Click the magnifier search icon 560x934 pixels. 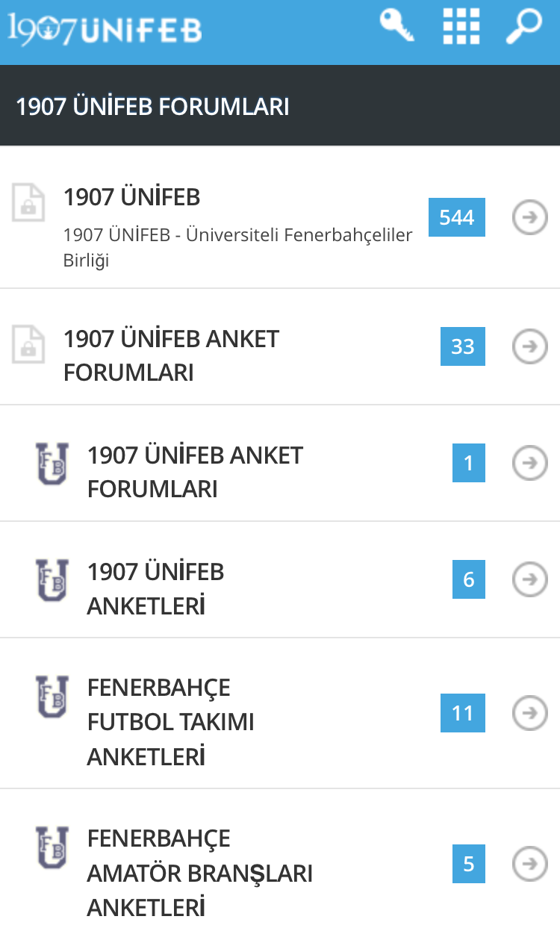tap(523, 26)
